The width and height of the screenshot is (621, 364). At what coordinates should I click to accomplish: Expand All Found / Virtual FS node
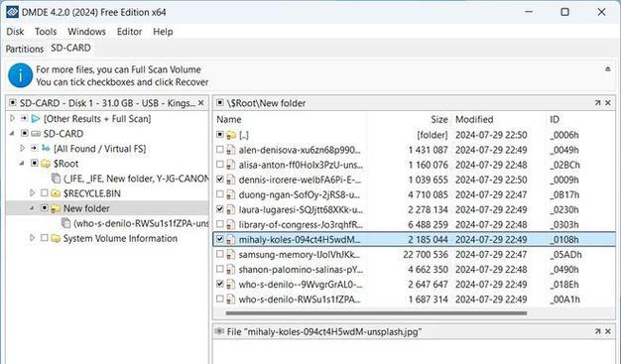coord(22,148)
